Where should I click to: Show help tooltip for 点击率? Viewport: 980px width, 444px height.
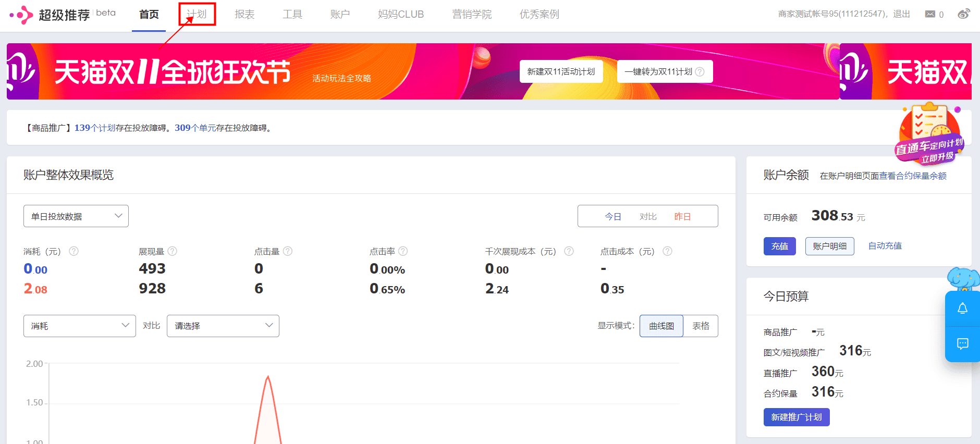click(x=403, y=251)
